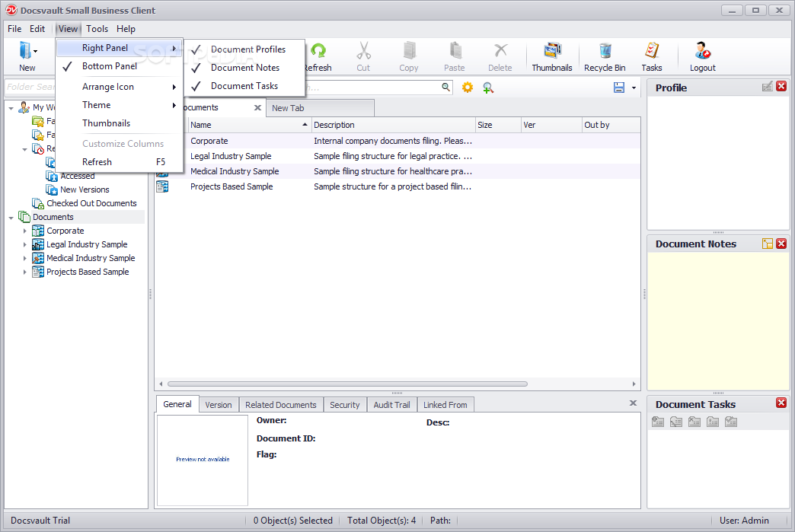The image size is (795, 532).
Task: Open the New button dropdown arrow
Action: pyautogui.click(x=36, y=51)
